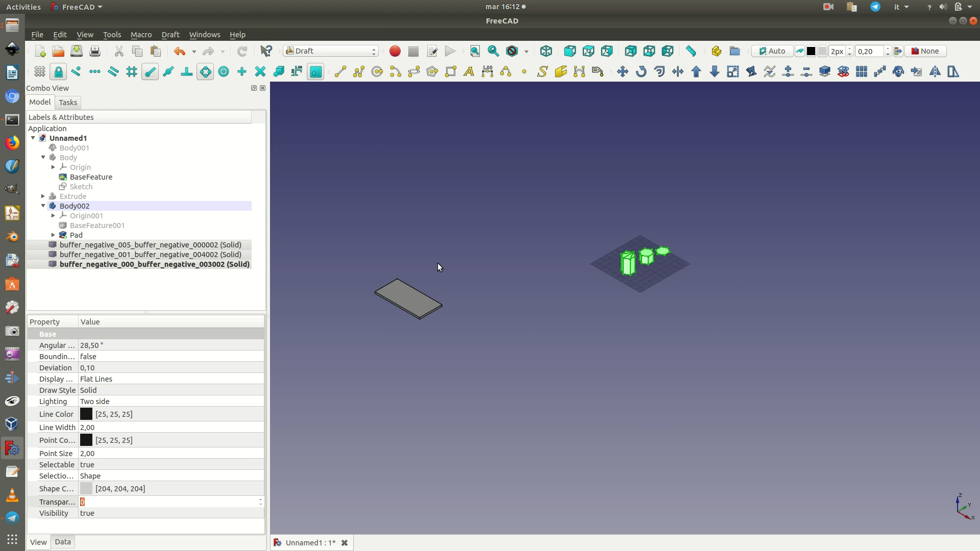Click the Shape Color swatch
Screen dimensions: 980x551
pos(86,489)
